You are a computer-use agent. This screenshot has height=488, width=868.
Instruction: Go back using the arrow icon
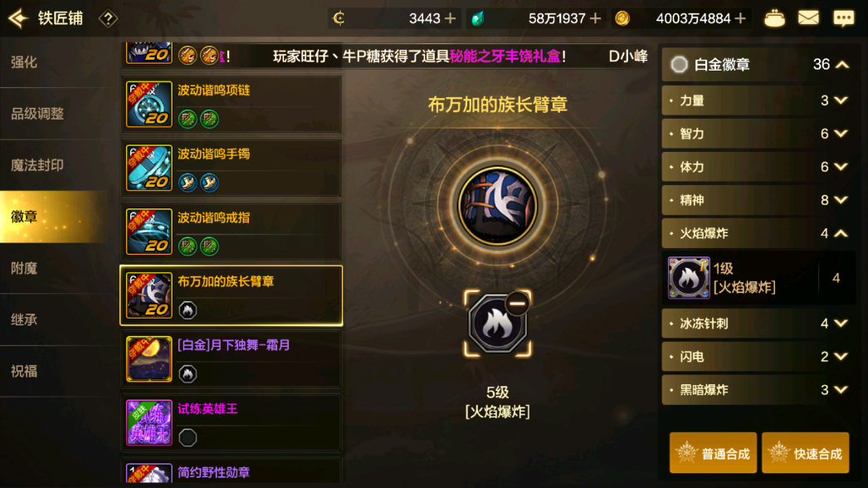[18, 18]
